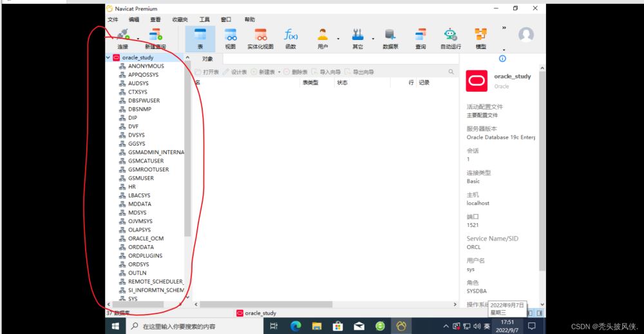The height and width of the screenshot is (334, 644).
Task: Open the 窗口 (Window) menu
Action: pos(226,19)
